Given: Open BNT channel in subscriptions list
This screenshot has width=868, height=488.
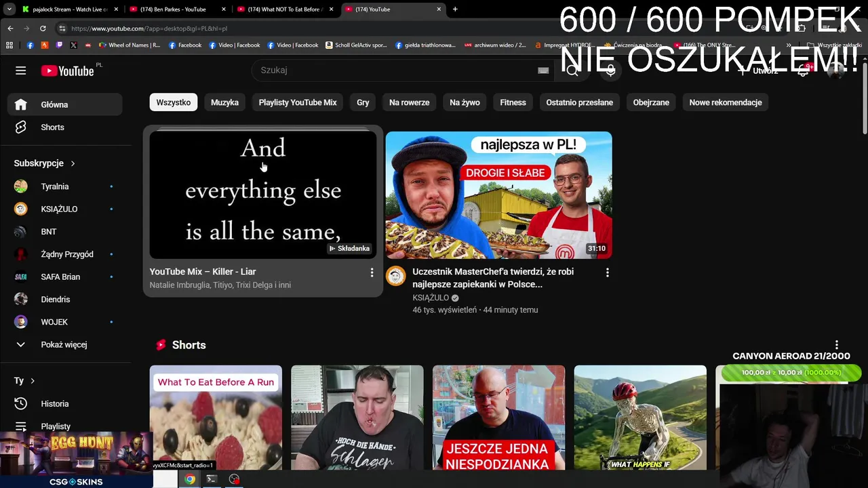Looking at the screenshot, I should pyautogui.click(x=65, y=232).
